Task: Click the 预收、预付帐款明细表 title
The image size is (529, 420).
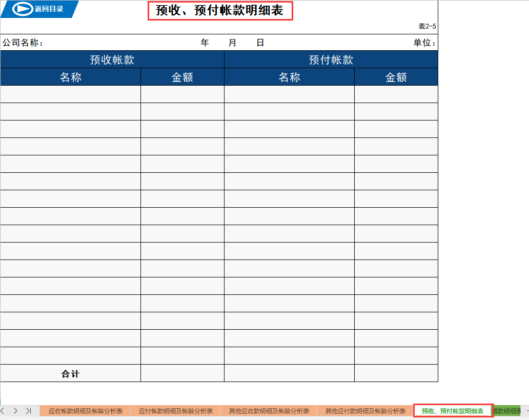Action: 220,10
